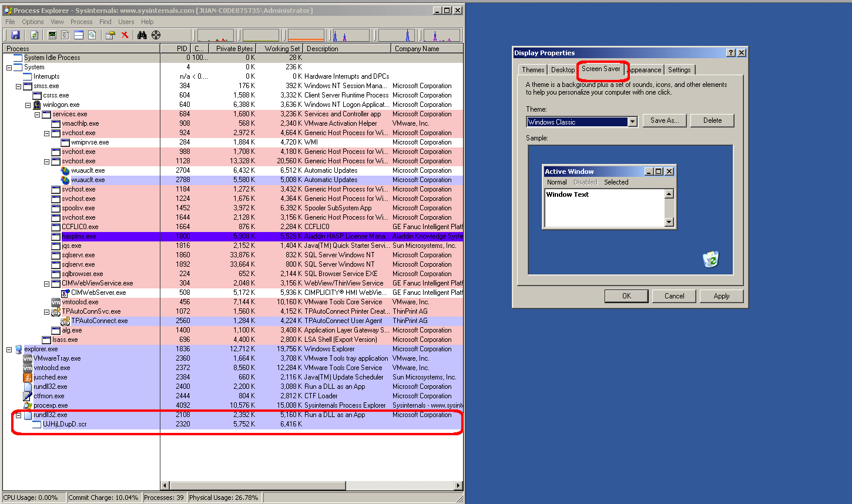Click the Recycle Bin in sample preview
Screen dimensions: 852x504
[711, 259]
